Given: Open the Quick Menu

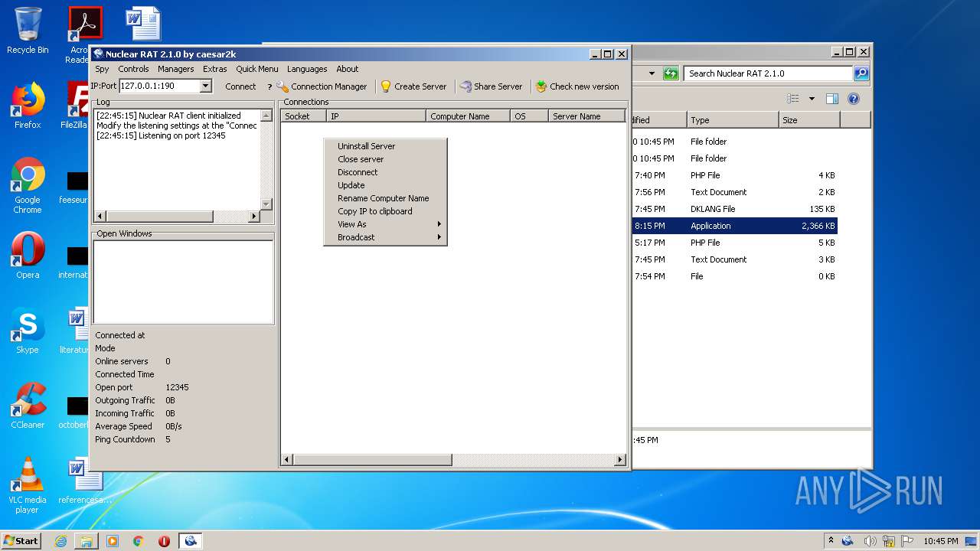Looking at the screenshot, I should (x=256, y=69).
